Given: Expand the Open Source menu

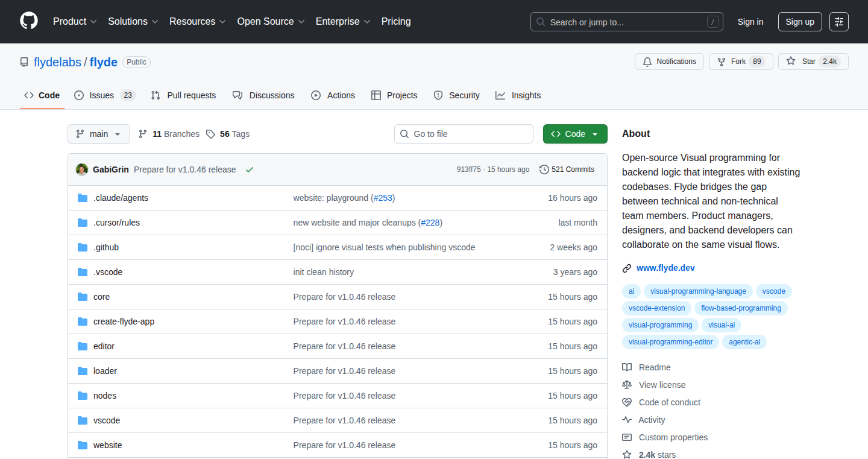Looking at the screenshot, I should pos(271,22).
